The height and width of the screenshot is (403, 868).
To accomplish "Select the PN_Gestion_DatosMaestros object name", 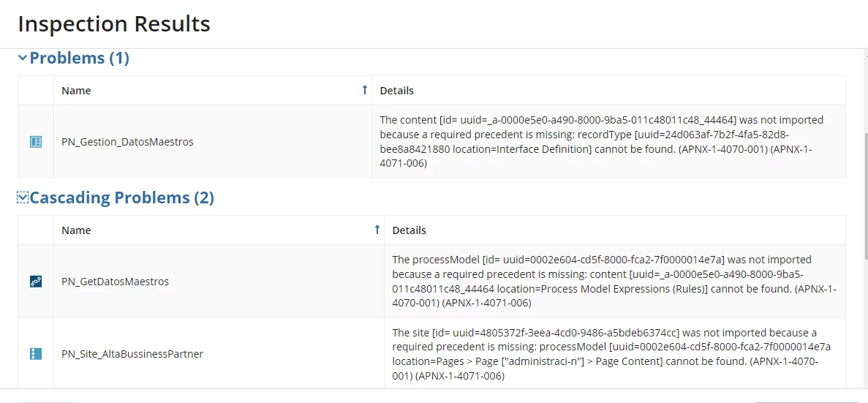I will coord(127,142).
